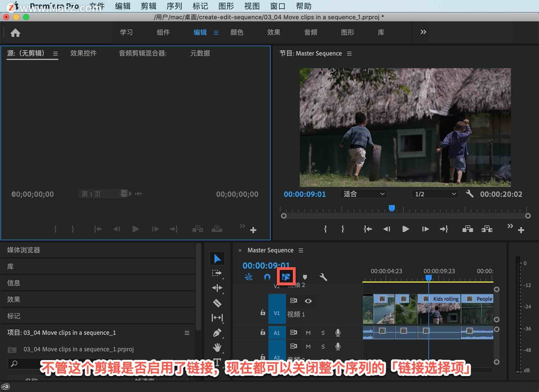Toggle V1 track output eye
Image resolution: width=539 pixels, height=392 pixels.
[308, 301]
